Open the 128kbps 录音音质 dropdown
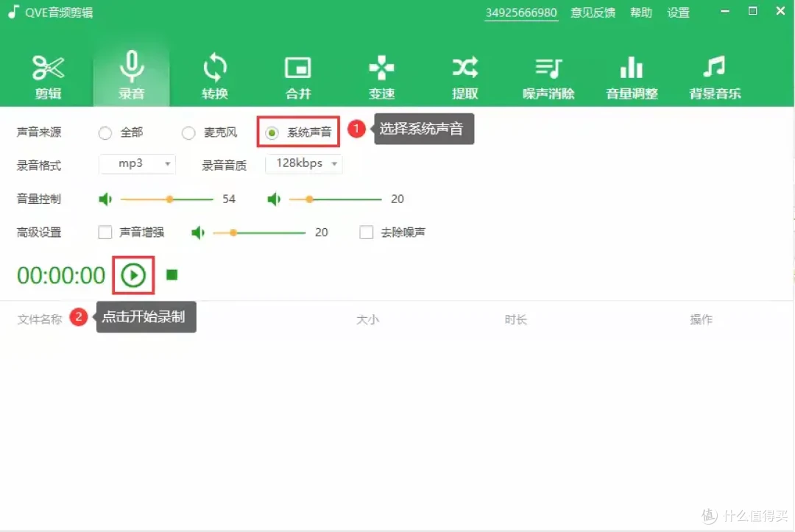Screen dimensions: 795x532 tap(304, 163)
